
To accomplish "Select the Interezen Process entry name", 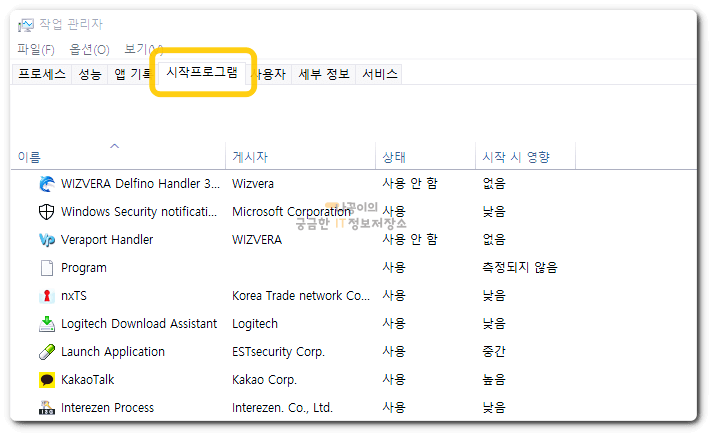I will pos(107,408).
